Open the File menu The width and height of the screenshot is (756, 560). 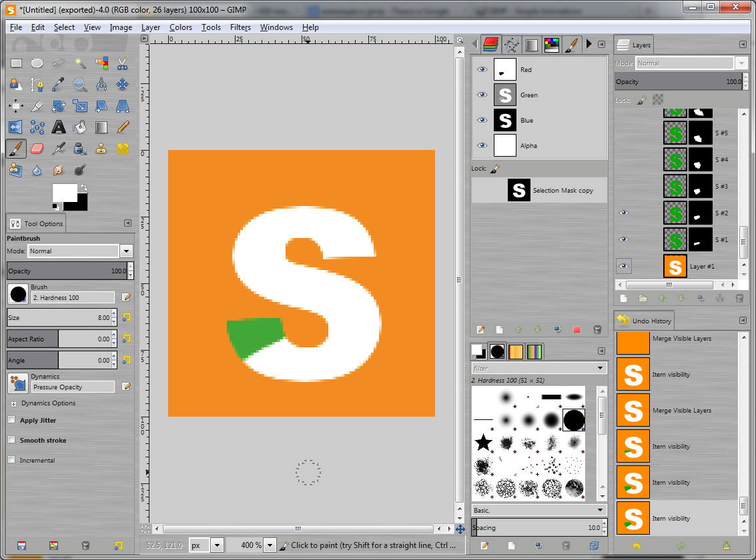(16, 27)
